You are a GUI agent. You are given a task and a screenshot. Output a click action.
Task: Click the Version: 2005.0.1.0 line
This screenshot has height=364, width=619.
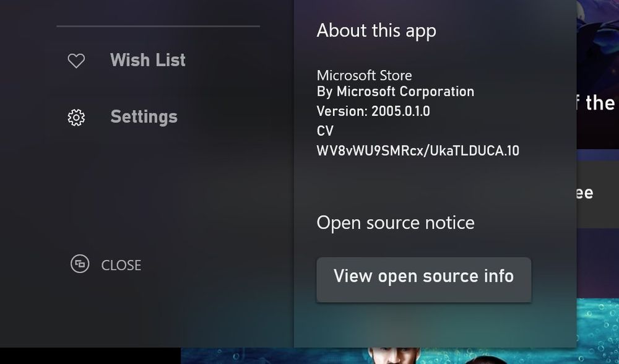(373, 111)
